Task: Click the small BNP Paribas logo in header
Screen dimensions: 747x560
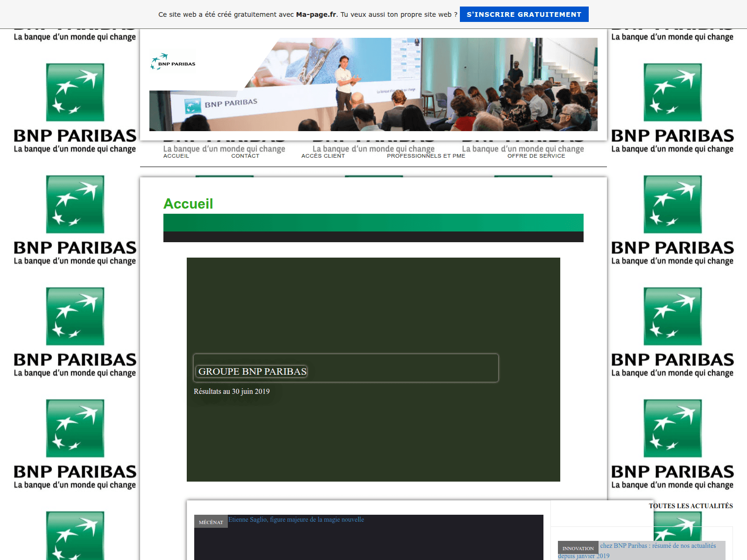Action: click(173, 62)
